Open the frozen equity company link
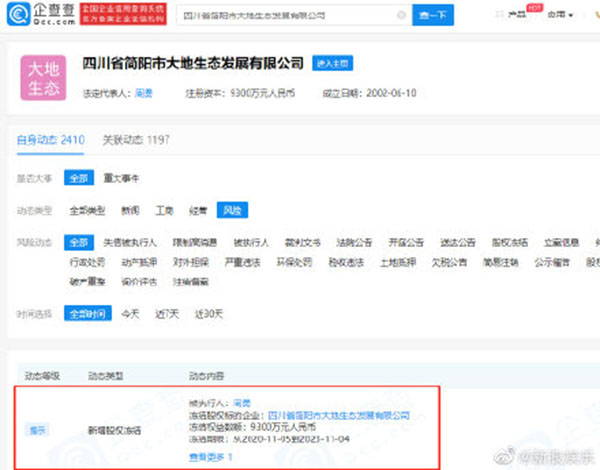Viewport: 600px width, 470px height. 339,415
